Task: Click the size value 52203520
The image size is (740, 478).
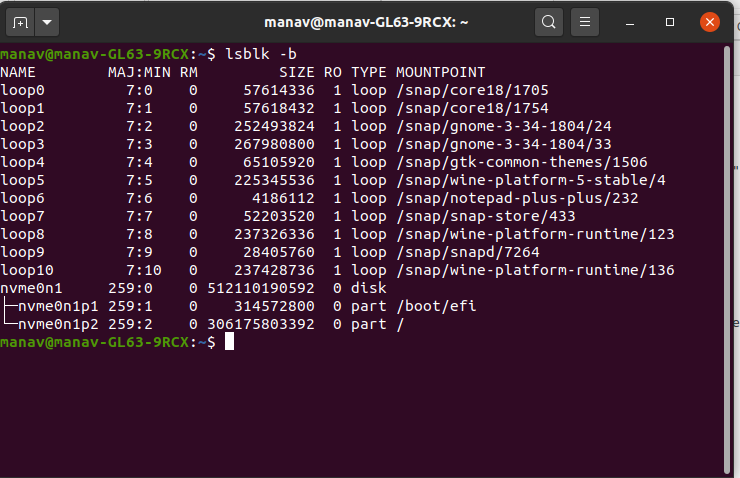Action: (x=278, y=216)
